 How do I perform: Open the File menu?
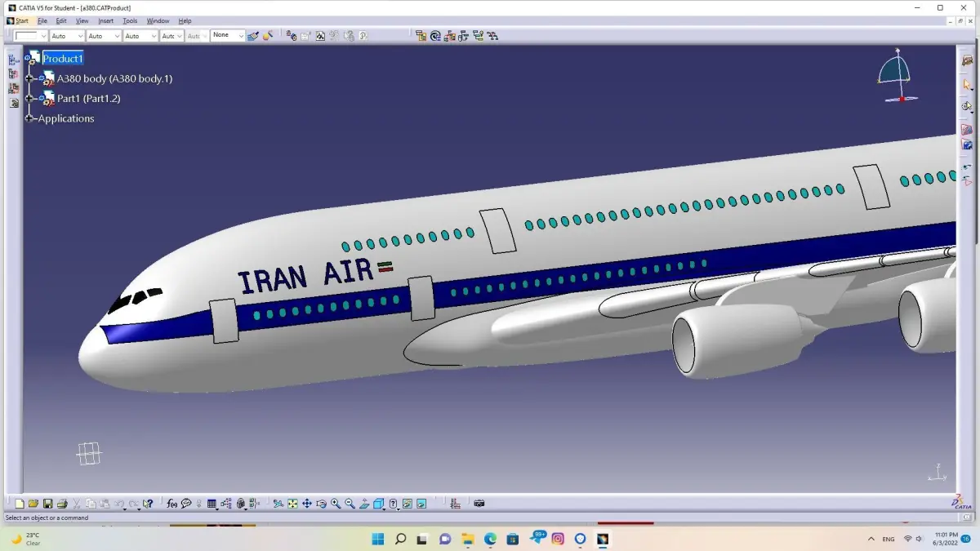42,21
